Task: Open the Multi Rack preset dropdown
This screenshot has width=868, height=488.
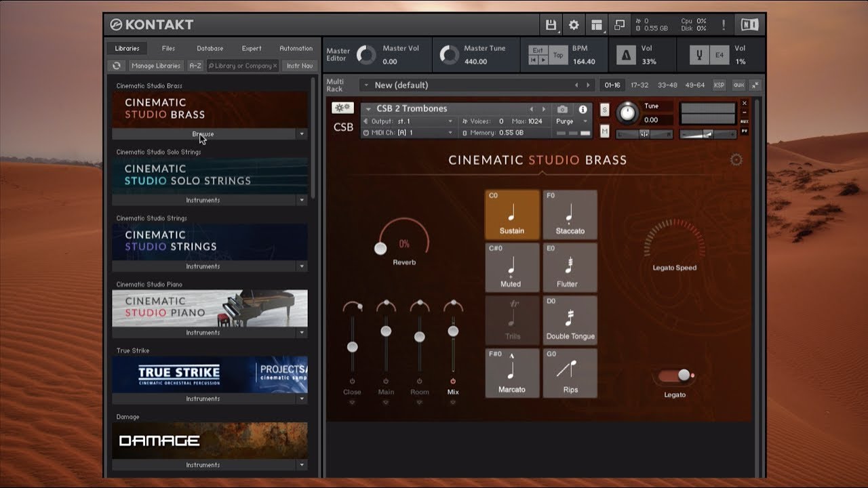Action: pos(366,85)
